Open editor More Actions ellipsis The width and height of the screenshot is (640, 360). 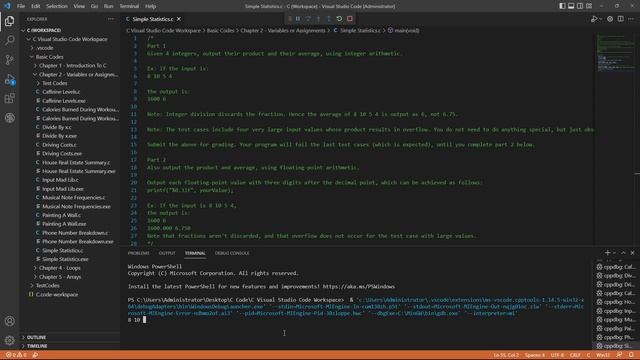631,19
